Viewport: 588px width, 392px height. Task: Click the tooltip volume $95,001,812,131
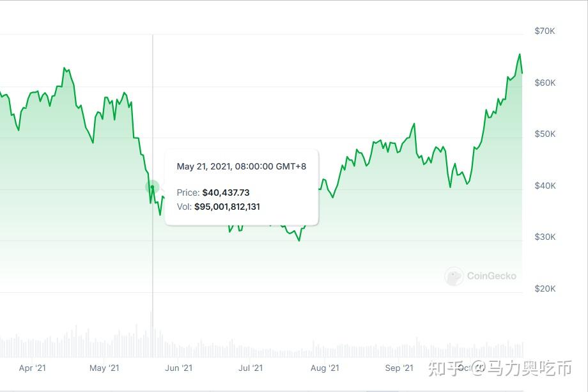pos(227,207)
